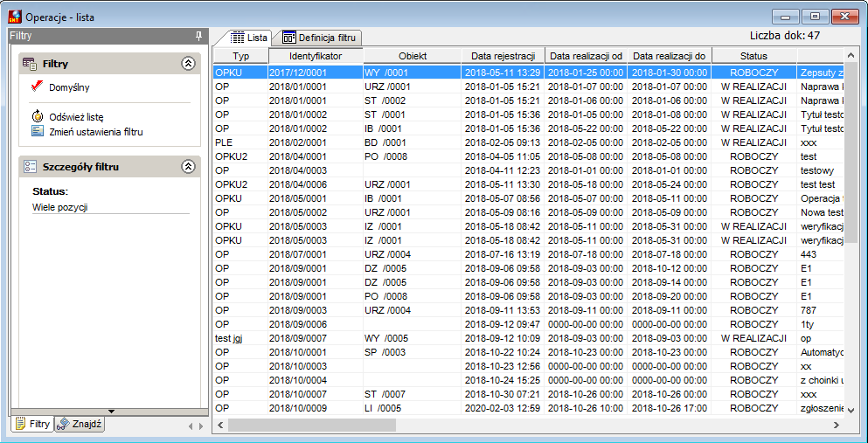Sort by the Identyfikator column header
The image size is (868, 443).
[316, 56]
